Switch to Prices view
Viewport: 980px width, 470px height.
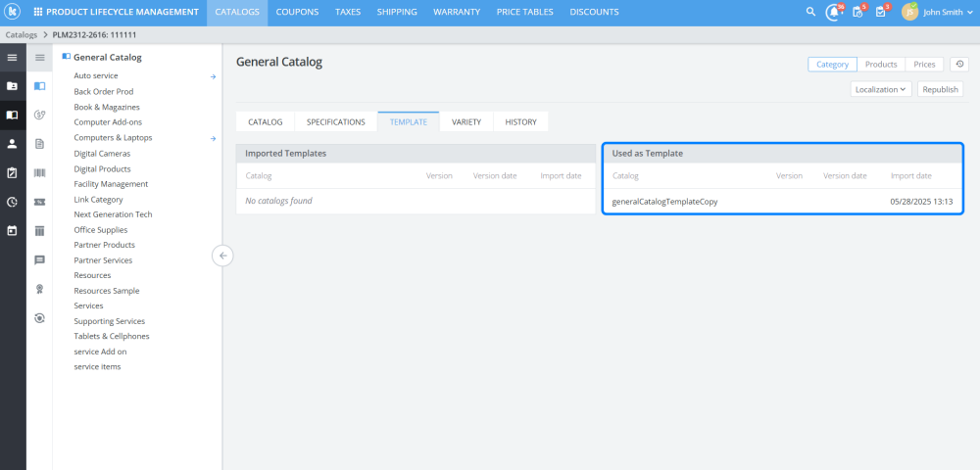924,65
